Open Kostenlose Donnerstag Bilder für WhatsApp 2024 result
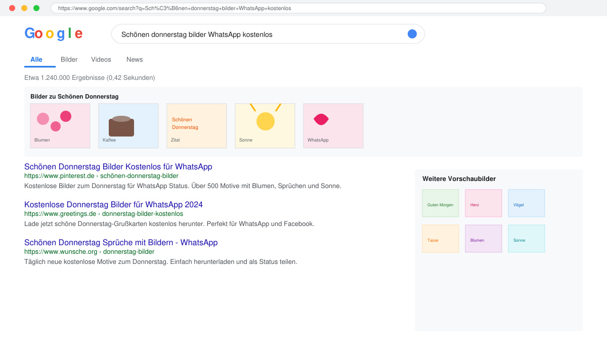 click(x=114, y=205)
